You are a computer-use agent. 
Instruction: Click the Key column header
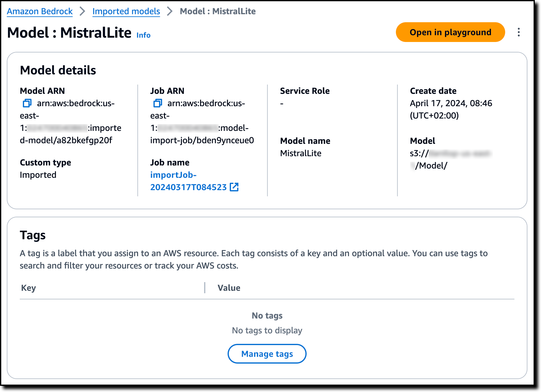[x=28, y=288]
